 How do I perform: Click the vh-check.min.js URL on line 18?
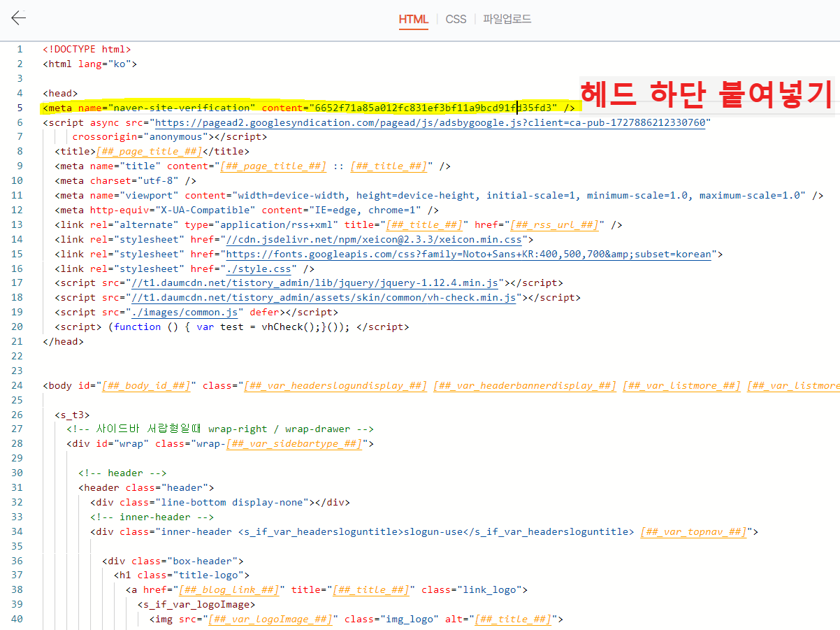coord(324,298)
